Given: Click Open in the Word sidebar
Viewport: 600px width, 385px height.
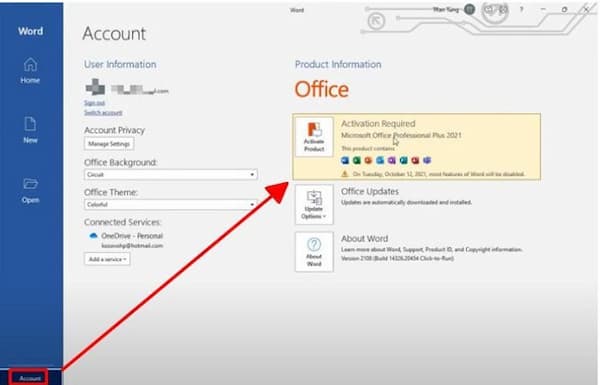Looking at the screenshot, I should [30, 191].
